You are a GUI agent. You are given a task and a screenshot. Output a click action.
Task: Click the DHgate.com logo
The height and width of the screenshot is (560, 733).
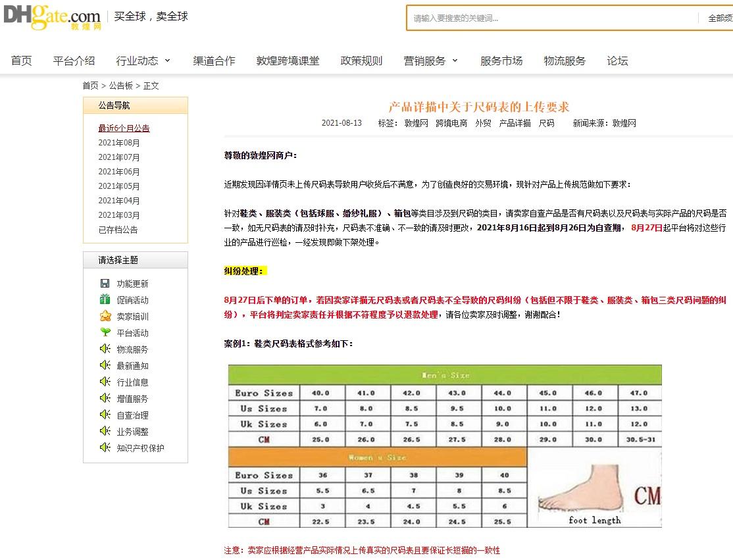pyautogui.click(x=53, y=17)
